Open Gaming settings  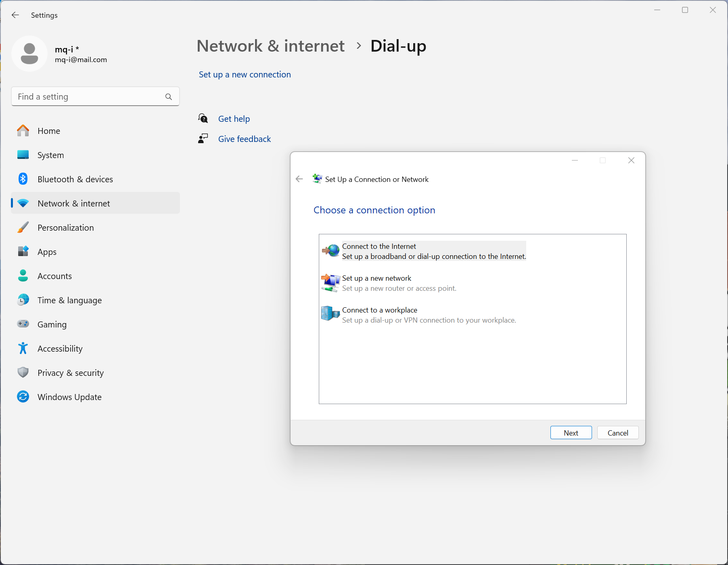pos(96,324)
